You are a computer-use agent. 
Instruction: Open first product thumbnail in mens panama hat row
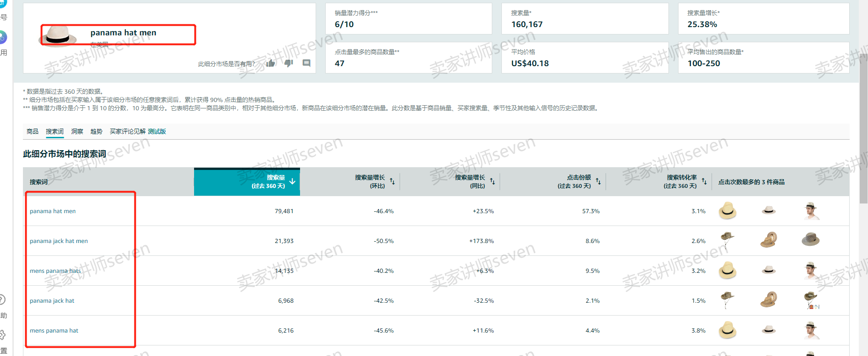click(727, 330)
